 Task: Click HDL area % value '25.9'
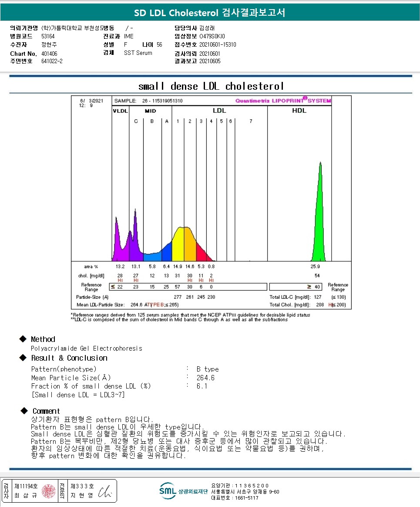click(x=315, y=267)
